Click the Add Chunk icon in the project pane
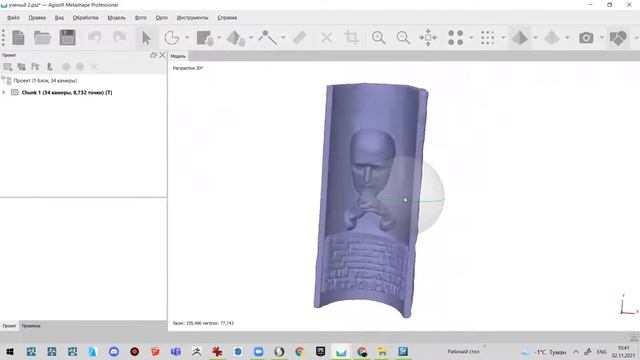The height and width of the screenshot is (360, 640). 7,67
